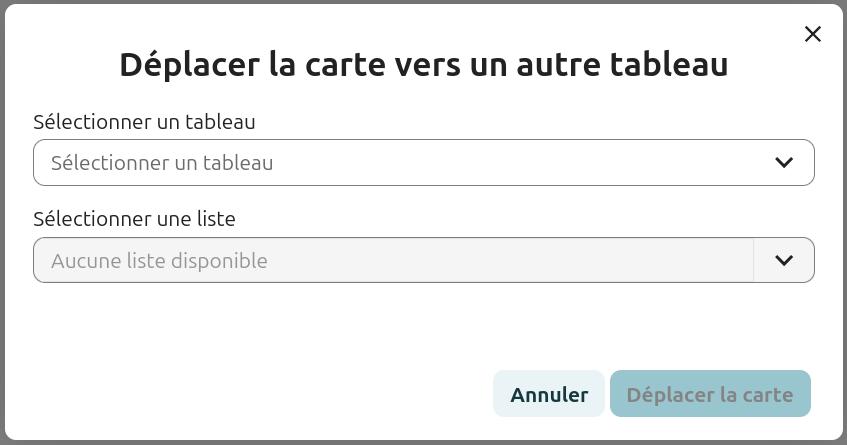
Task: Click the separator beside the list chevron
Action: coord(753,260)
